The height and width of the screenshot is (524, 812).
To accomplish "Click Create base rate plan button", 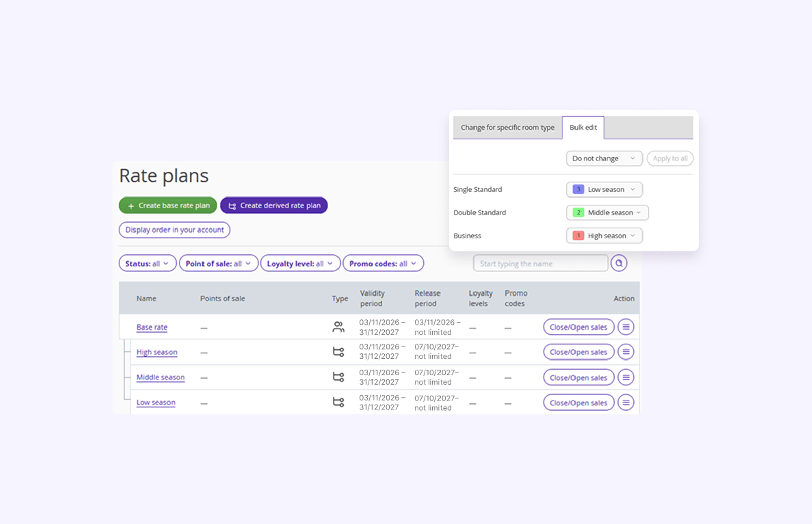I will pyautogui.click(x=168, y=205).
